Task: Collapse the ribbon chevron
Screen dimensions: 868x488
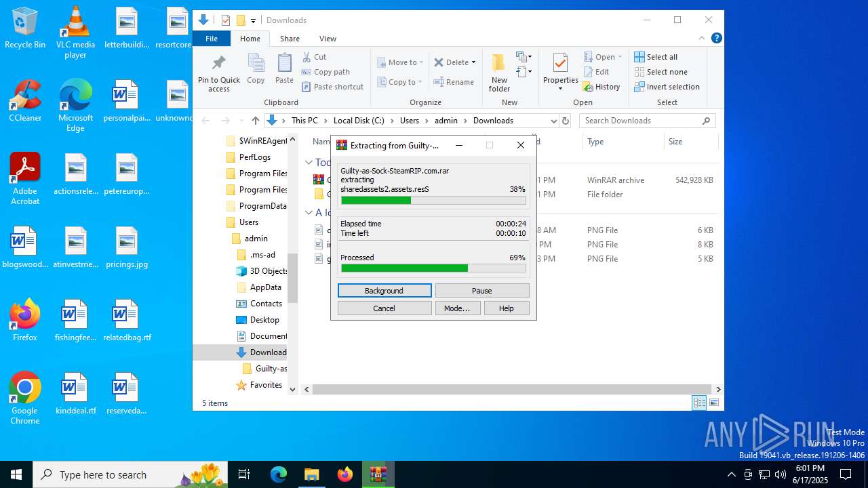Action: point(702,39)
